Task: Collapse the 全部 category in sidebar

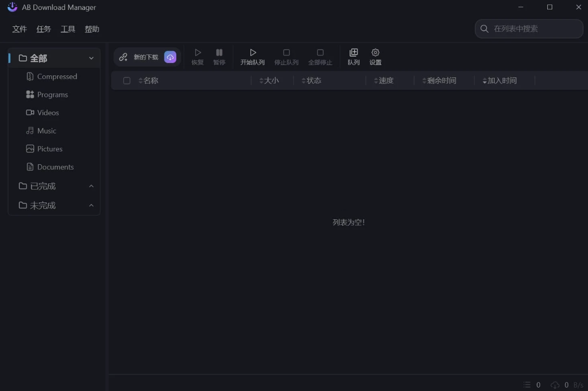Action: click(x=91, y=58)
